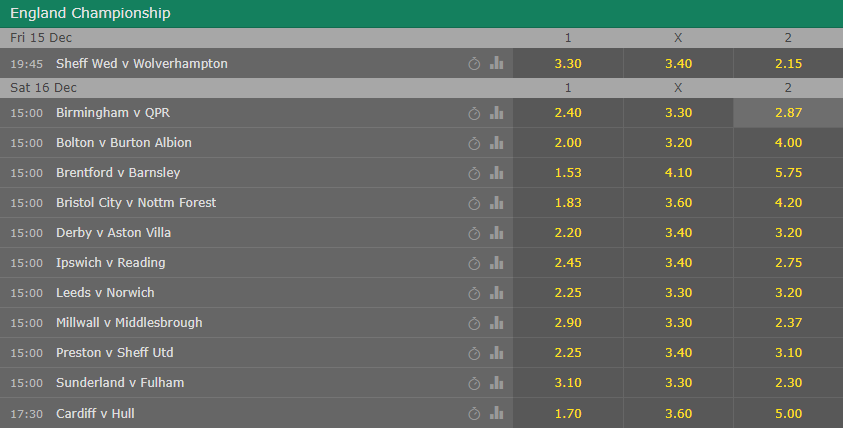
Task: Select Wolverhampton away win odds 2.15
Action: coord(788,63)
